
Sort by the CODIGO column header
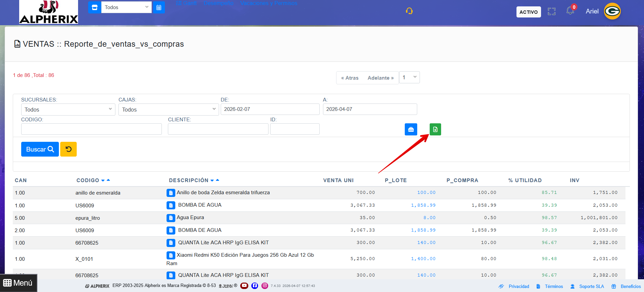pyautogui.click(x=88, y=180)
